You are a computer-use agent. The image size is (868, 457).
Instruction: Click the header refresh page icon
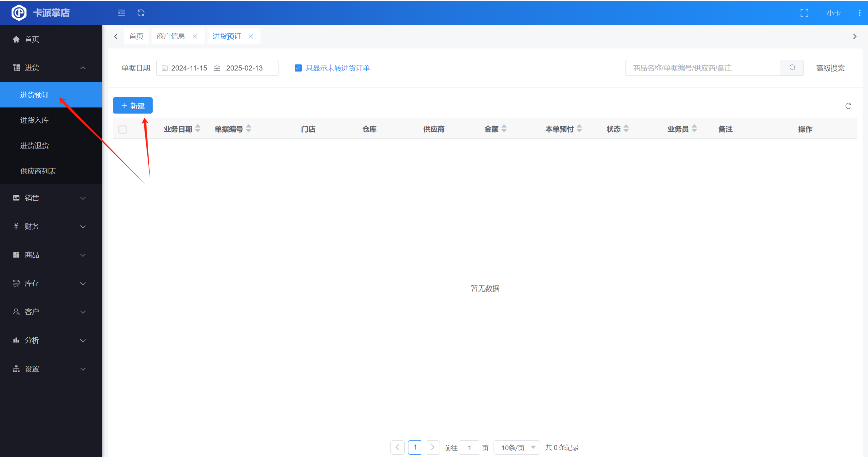141,13
